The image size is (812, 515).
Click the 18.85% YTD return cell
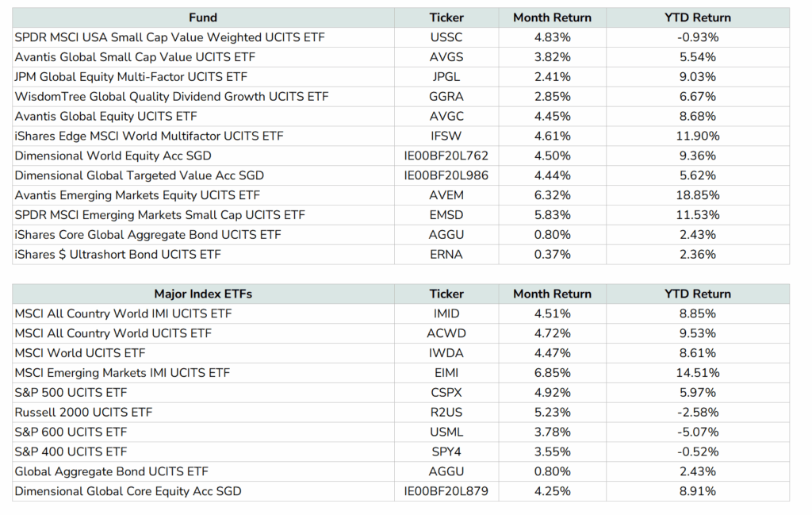[x=698, y=195]
